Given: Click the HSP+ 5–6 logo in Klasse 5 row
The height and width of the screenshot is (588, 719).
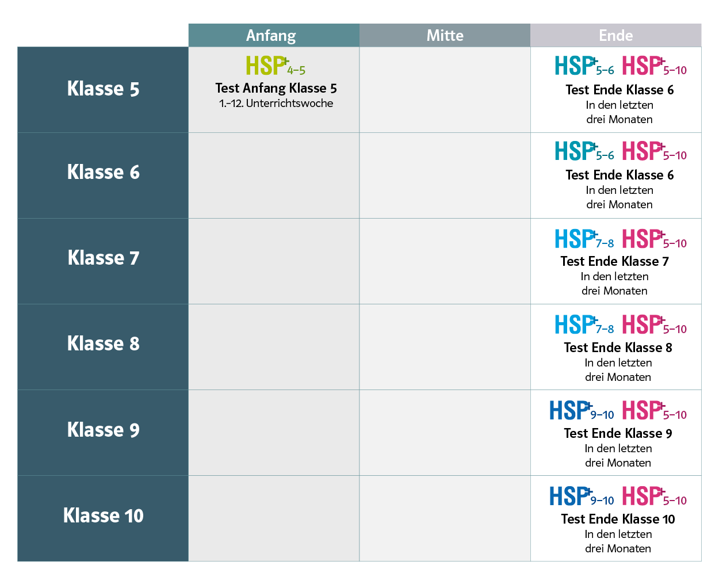Looking at the screenshot, I should pos(584,66).
